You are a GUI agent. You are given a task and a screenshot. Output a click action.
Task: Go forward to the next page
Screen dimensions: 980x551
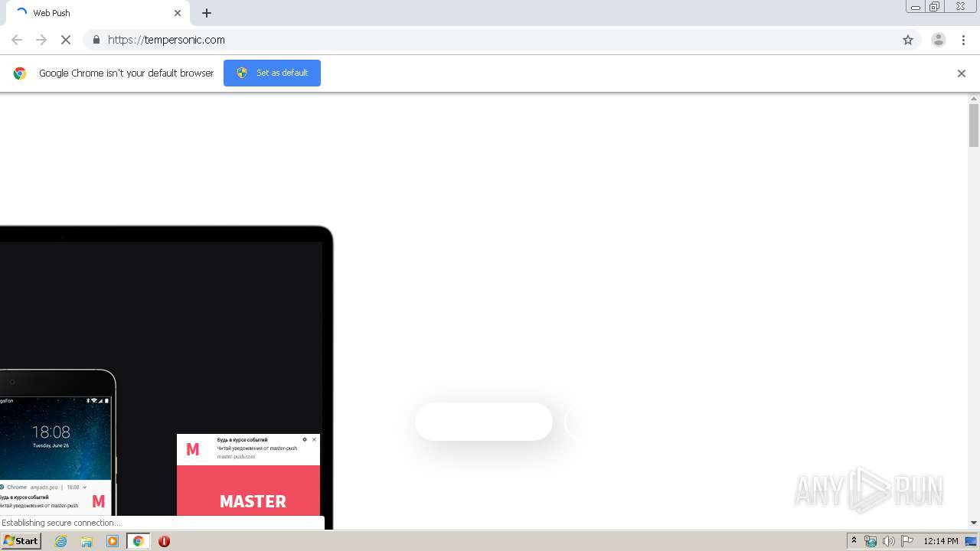click(41, 40)
